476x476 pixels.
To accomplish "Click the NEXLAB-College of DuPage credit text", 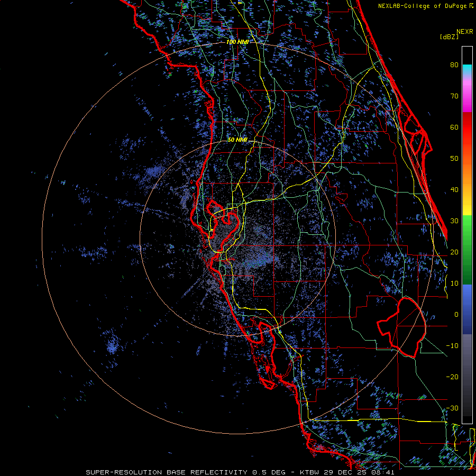I will 423,6.
